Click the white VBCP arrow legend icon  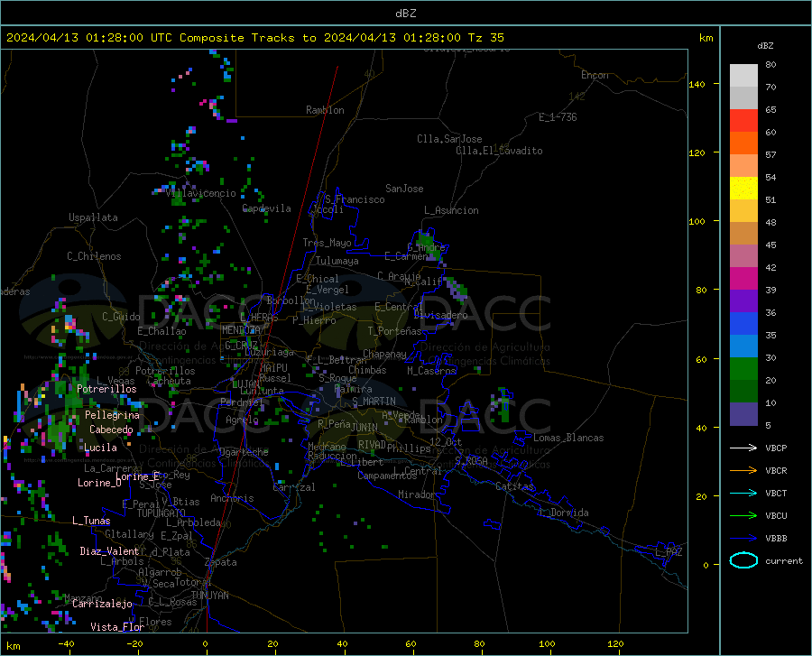point(743,448)
